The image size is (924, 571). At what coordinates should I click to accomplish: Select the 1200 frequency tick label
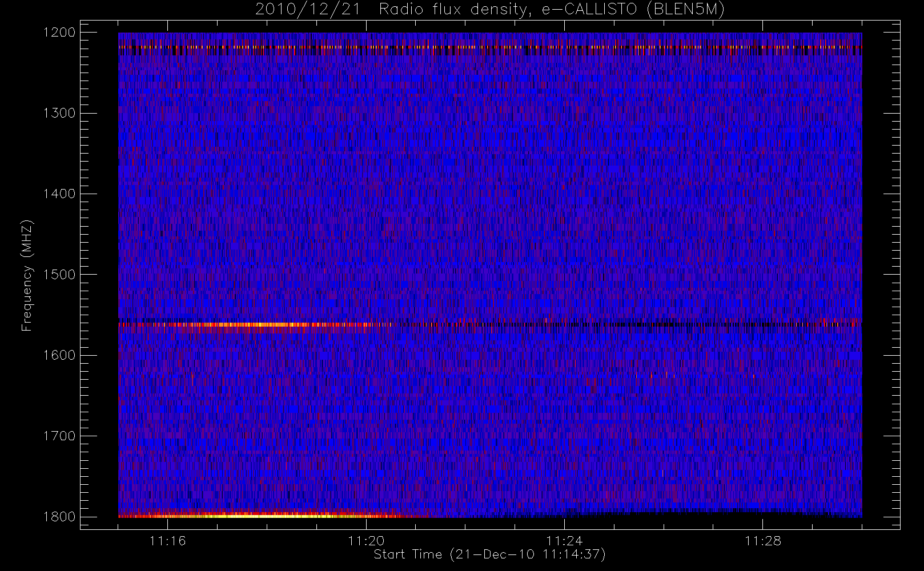pos(59,33)
